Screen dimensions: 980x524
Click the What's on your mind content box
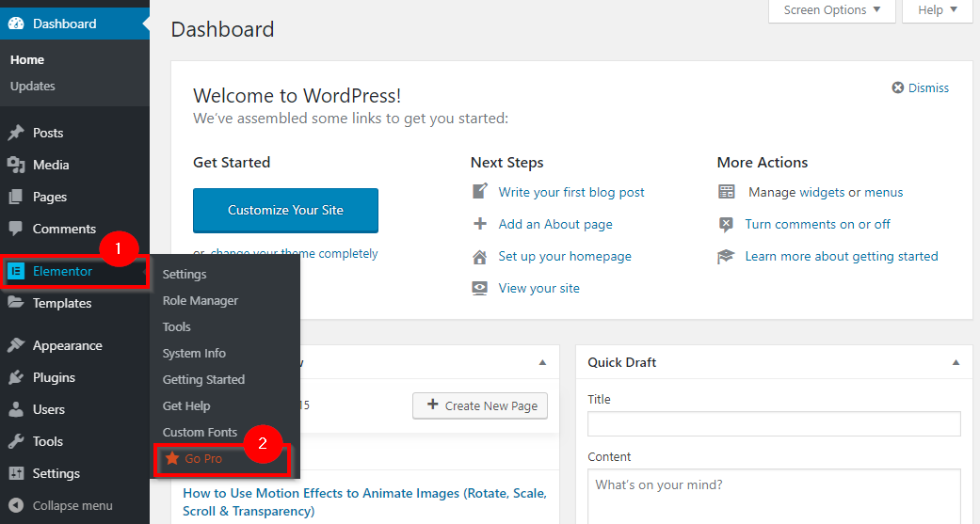pos(774,497)
